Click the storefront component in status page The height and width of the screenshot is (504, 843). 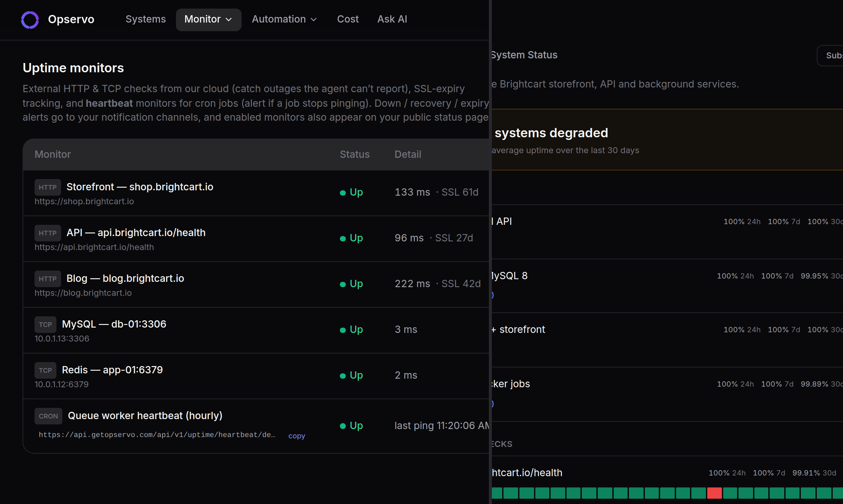(519, 330)
